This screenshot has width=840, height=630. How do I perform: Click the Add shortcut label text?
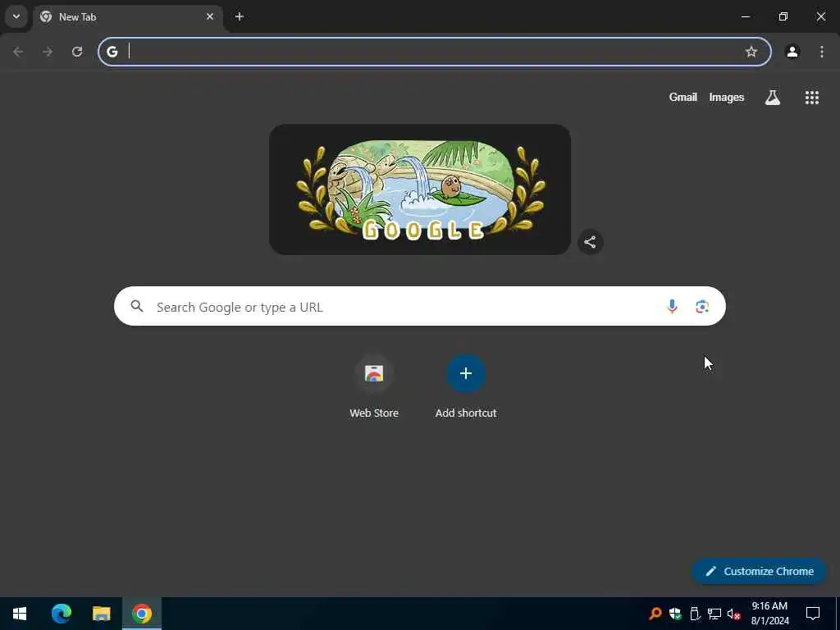(466, 413)
